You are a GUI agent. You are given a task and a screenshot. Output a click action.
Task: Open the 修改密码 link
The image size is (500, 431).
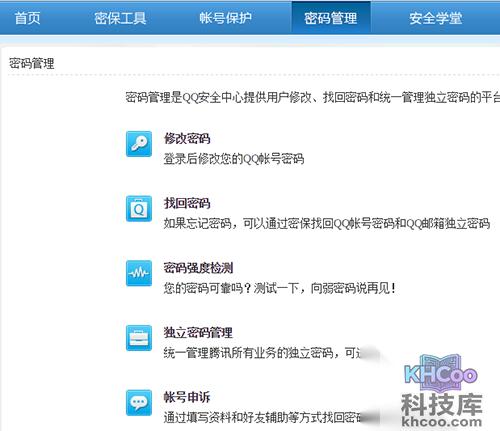pos(187,138)
